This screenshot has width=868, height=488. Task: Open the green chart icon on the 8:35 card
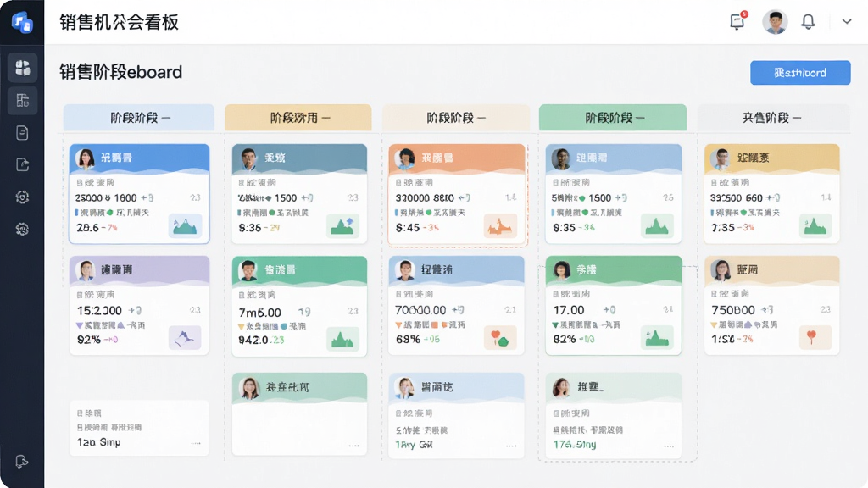coord(657,225)
